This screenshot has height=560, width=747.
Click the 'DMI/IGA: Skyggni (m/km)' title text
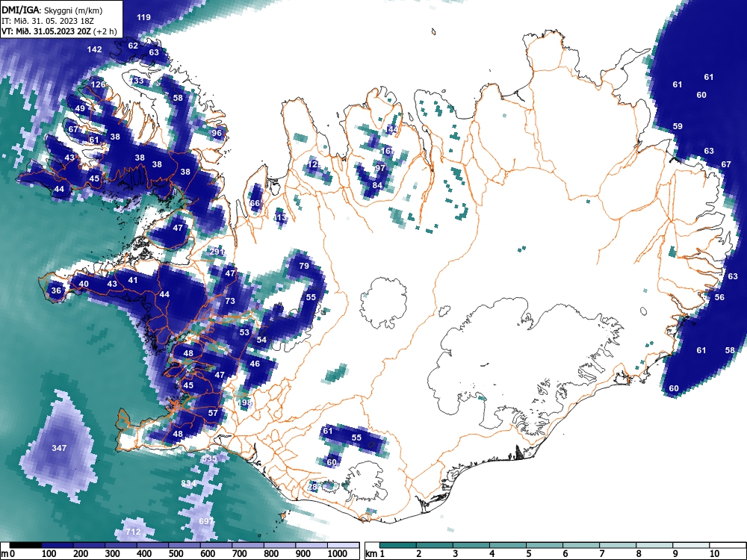[52, 10]
